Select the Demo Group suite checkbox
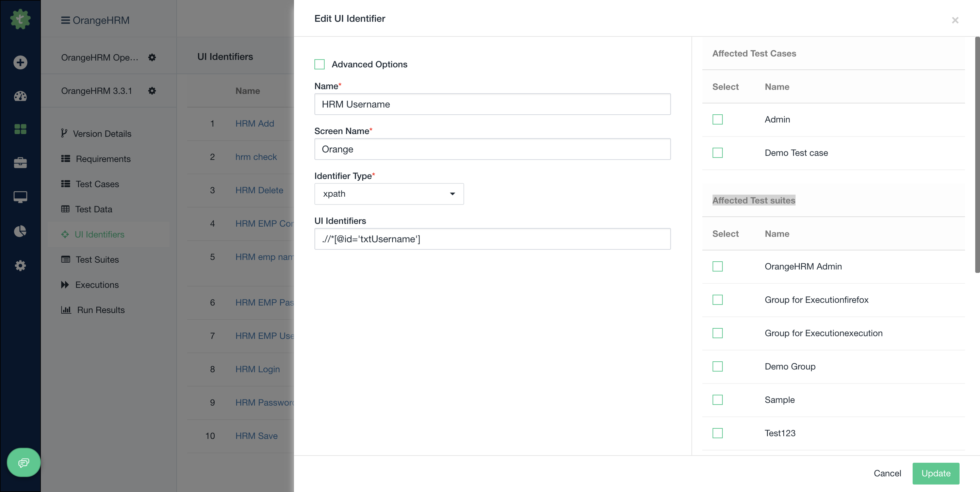Image resolution: width=980 pixels, height=492 pixels. point(718,366)
